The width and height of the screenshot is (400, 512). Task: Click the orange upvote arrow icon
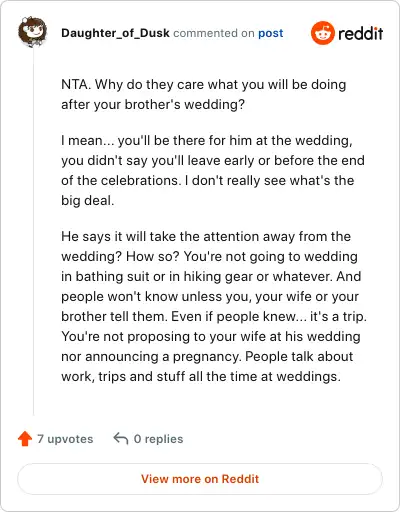point(25,439)
